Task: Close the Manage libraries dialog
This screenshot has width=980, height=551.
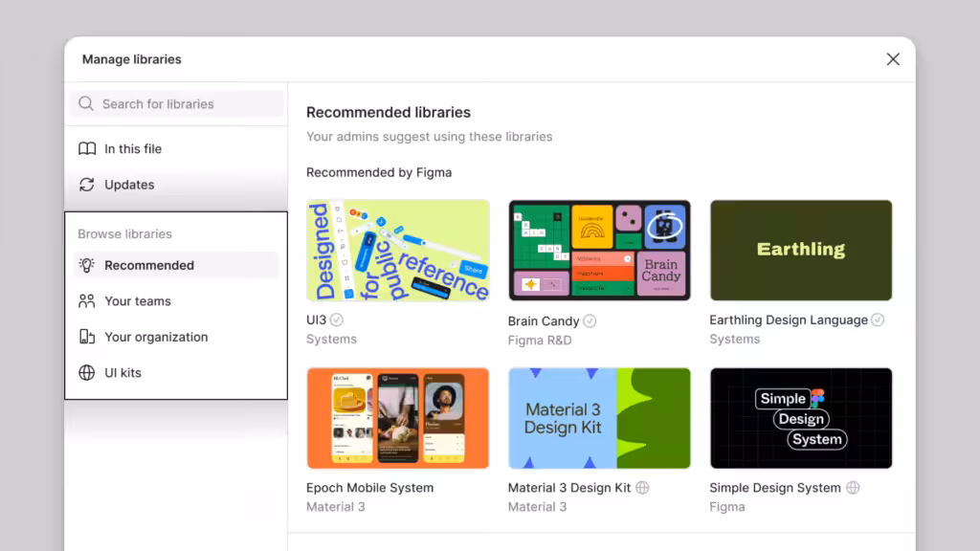Action: tap(893, 58)
